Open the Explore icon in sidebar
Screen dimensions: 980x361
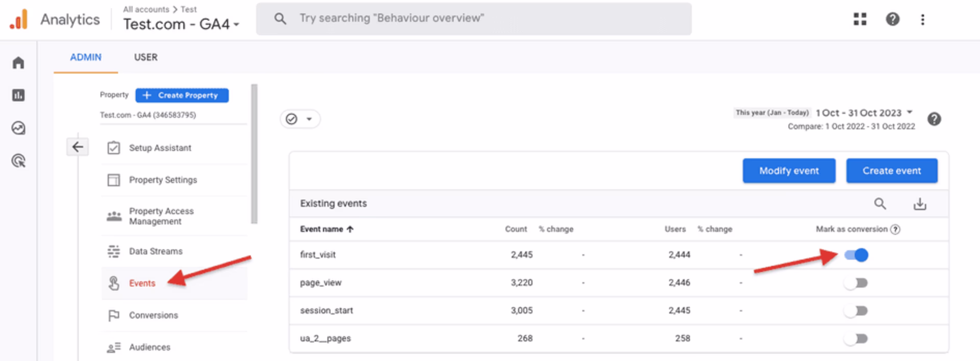18,128
